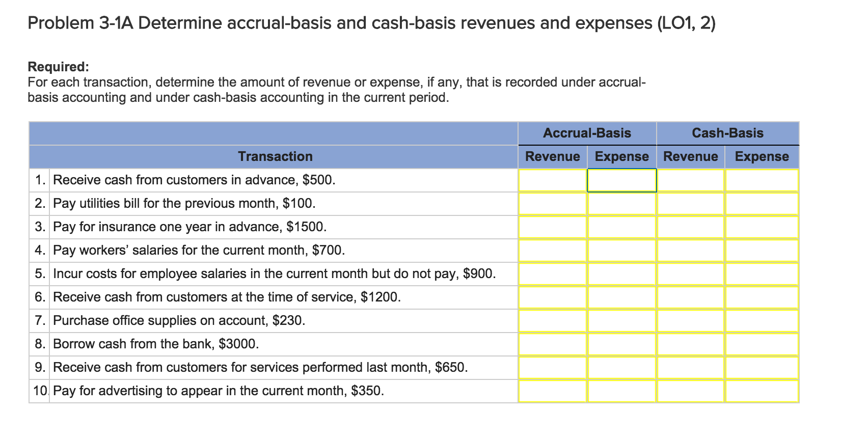868x439 pixels.
Task: Click 'Pay for advertising to appear' text
Action: click(x=130, y=391)
